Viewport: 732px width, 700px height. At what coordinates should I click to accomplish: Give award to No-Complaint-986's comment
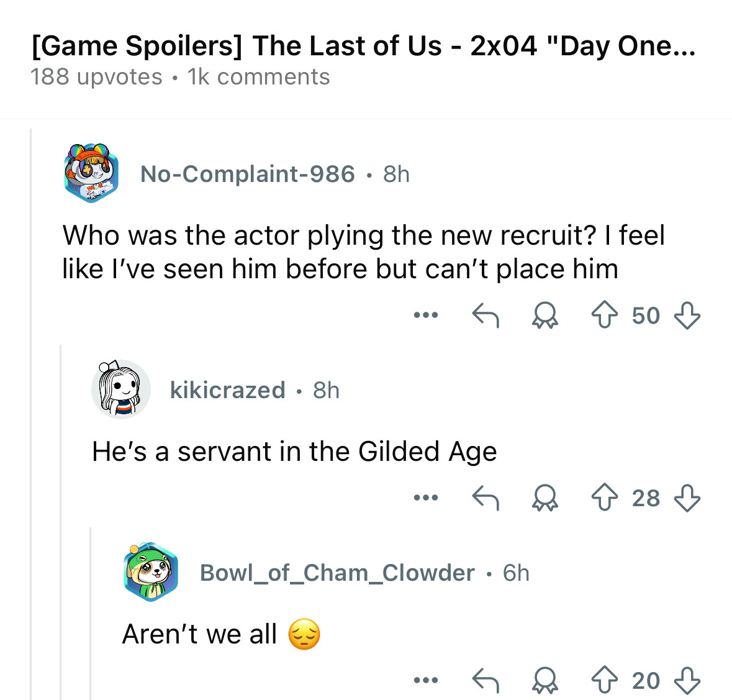tap(544, 315)
